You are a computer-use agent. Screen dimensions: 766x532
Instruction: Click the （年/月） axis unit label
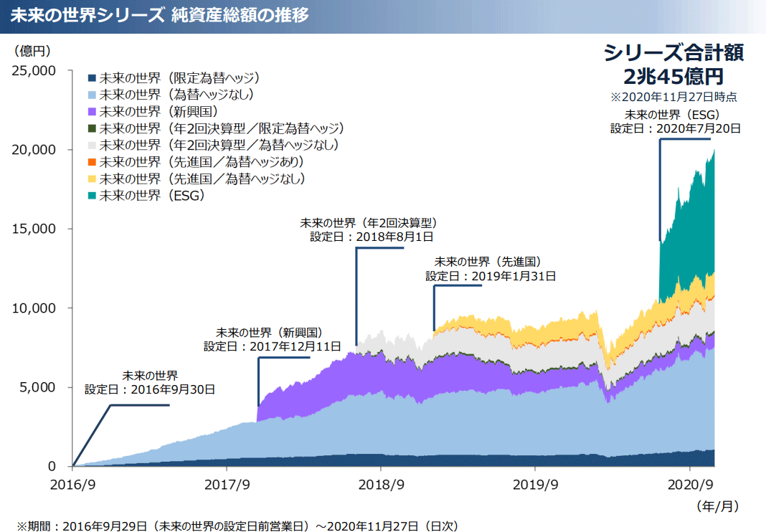tap(717, 506)
